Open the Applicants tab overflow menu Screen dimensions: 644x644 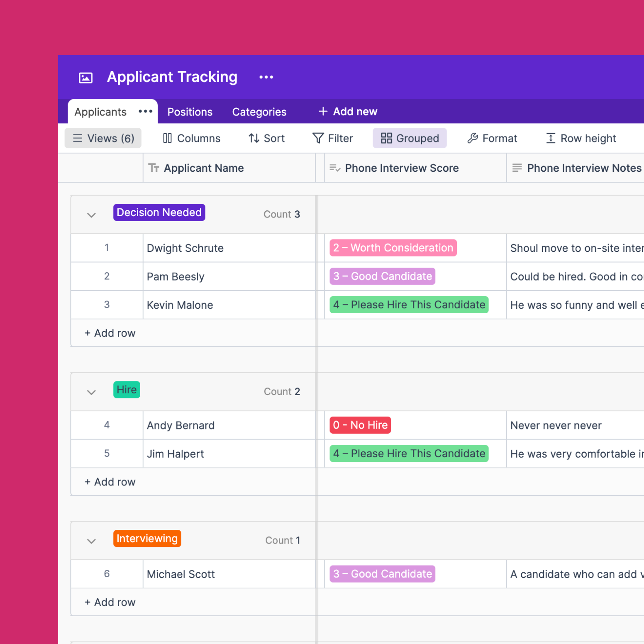[x=145, y=111]
